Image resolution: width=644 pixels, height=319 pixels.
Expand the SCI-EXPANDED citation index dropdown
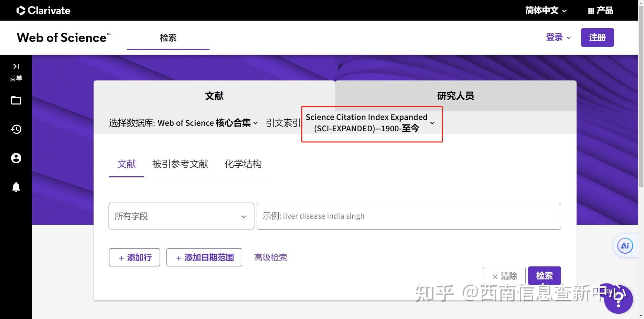pos(432,123)
